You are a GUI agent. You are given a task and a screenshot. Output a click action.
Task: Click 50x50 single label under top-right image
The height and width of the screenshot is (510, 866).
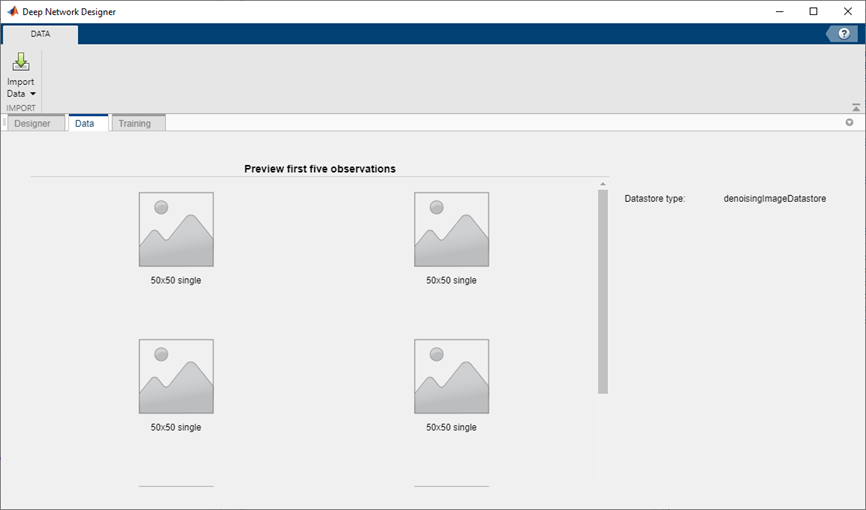point(451,280)
